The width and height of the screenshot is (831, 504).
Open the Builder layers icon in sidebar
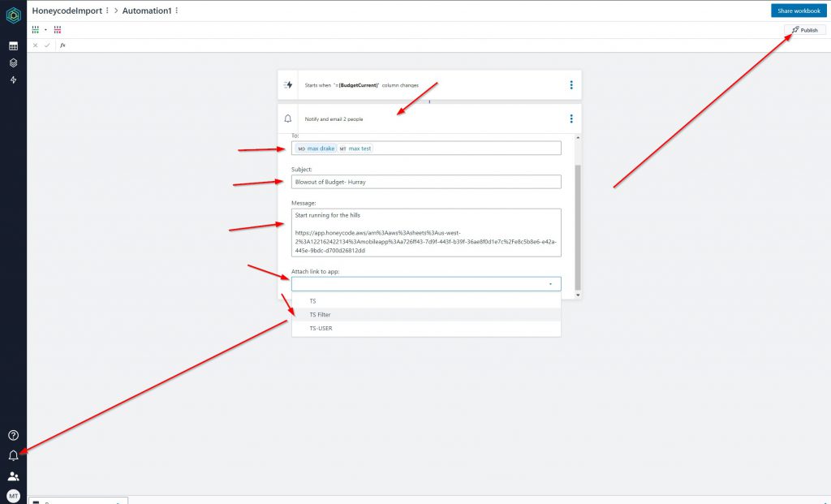click(13, 62)
